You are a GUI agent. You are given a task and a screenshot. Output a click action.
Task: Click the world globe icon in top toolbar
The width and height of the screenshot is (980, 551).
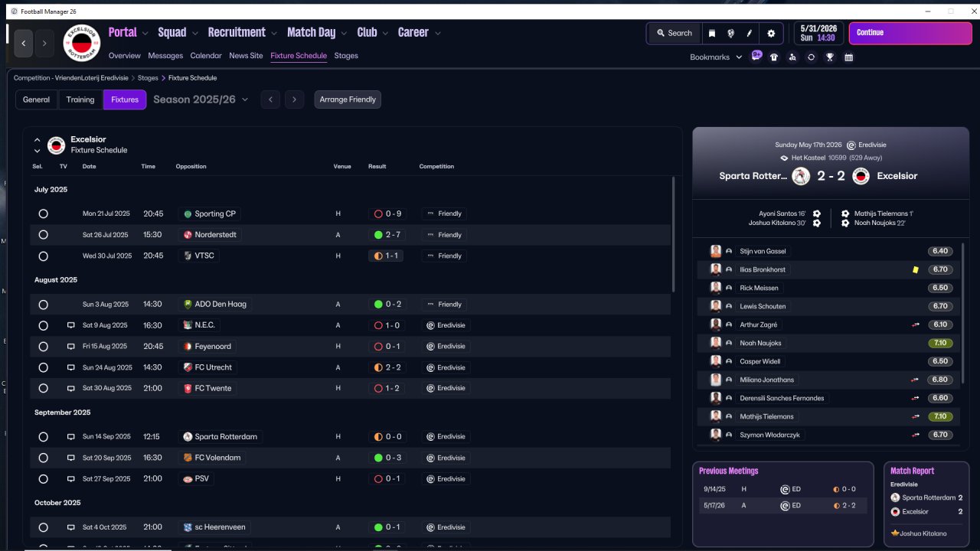coord(731,33)
